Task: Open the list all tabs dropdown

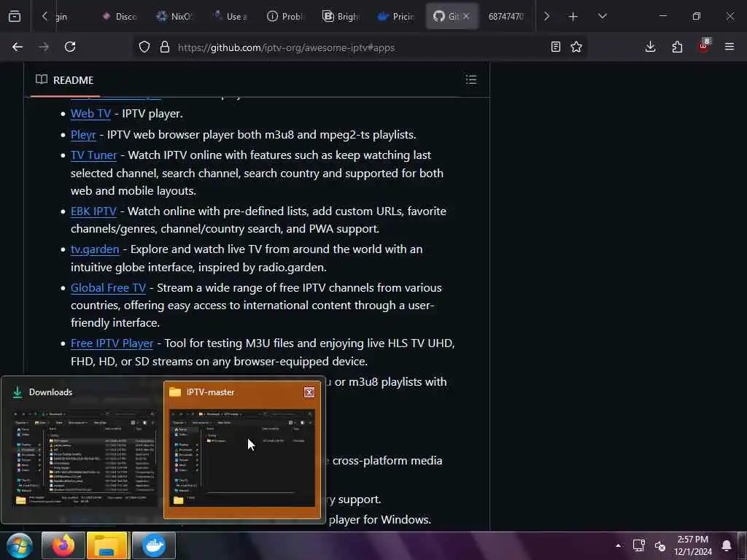Action: [602, 16]
